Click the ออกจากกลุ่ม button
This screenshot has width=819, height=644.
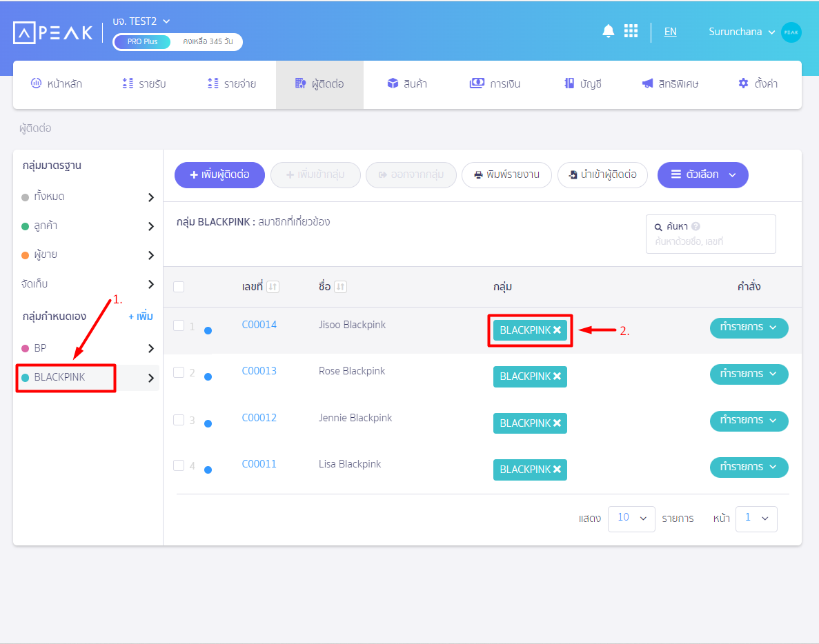point(411,175)
